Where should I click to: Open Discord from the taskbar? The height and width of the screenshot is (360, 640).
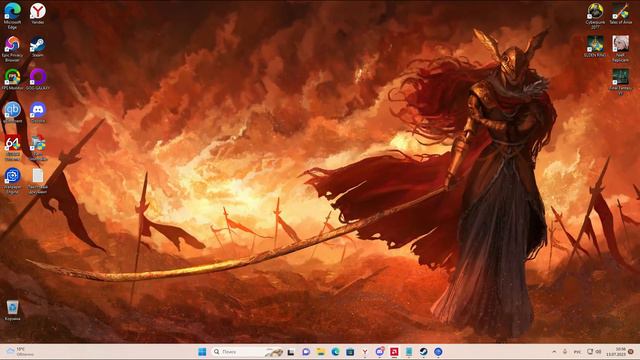point(380,352)
